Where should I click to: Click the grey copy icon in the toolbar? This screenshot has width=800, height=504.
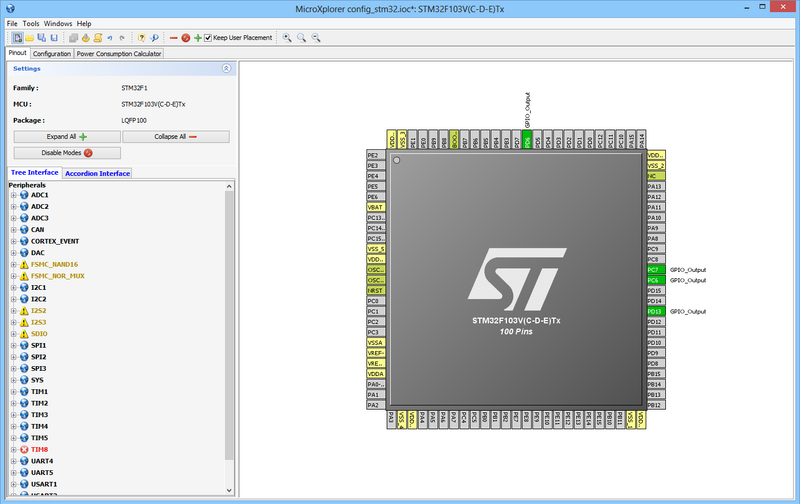pos(73,38)
